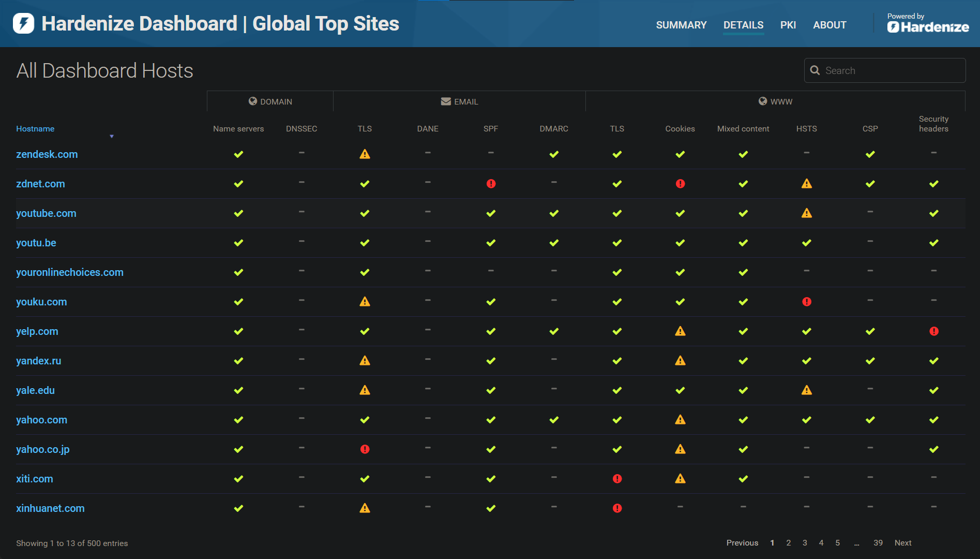Click the magnifier icon inside the search box
This screenshot has width=980, height=559.
[816, 70]
